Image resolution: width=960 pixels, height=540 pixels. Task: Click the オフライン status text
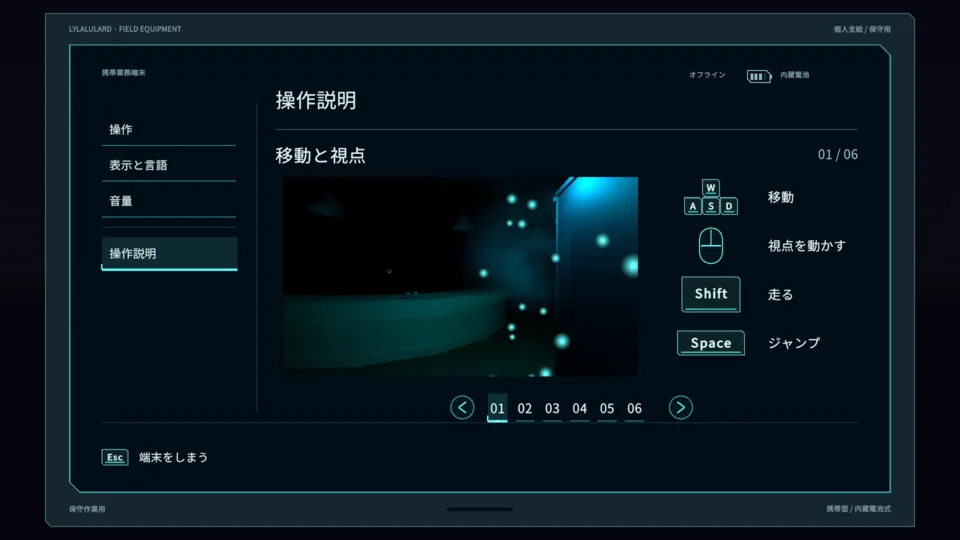707,75
